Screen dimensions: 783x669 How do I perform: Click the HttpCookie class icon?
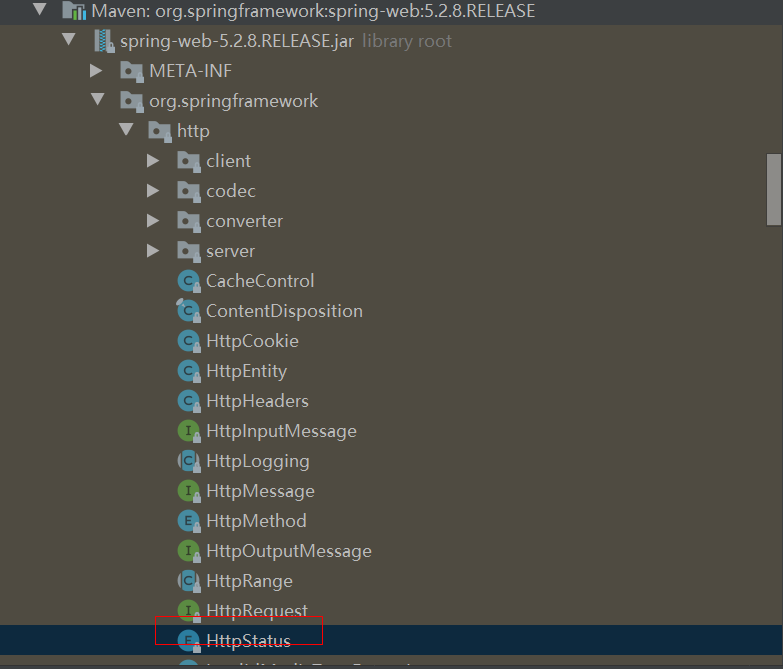pos(189,341)
